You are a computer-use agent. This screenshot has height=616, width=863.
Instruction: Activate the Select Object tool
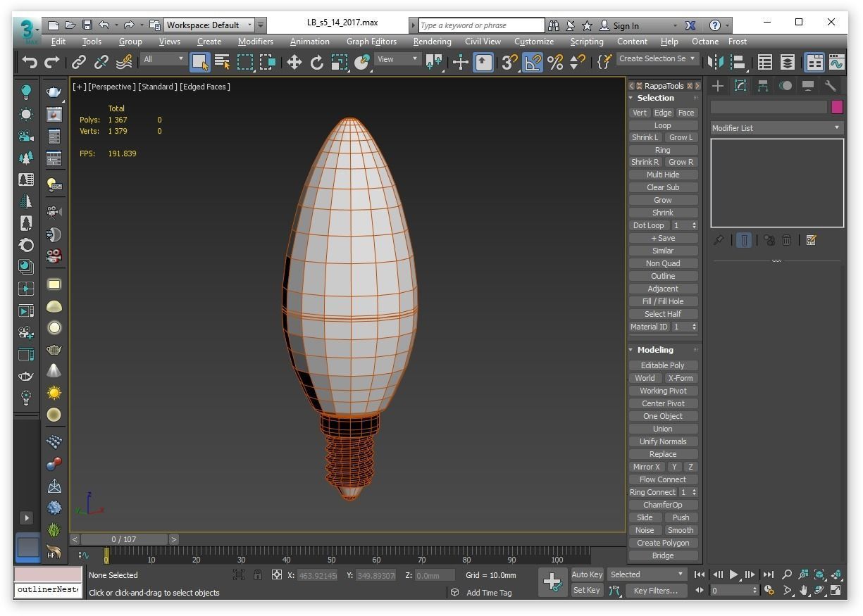pos(200,62)
